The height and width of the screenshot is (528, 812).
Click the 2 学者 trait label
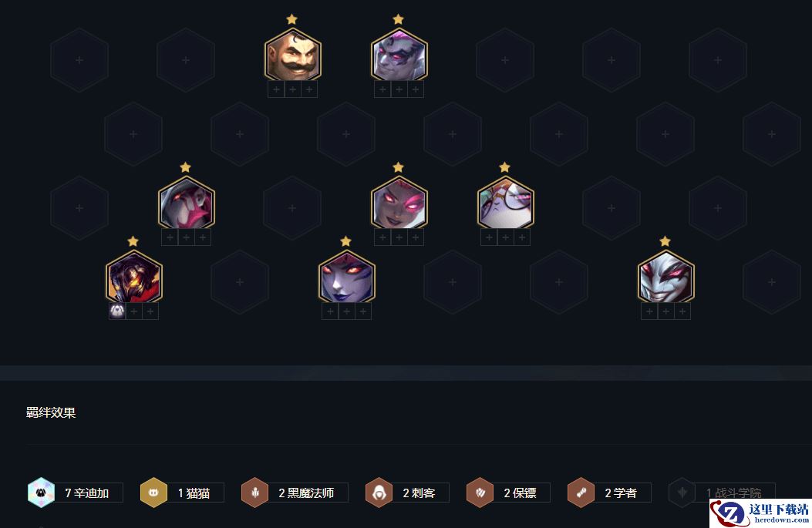(621, 493)
